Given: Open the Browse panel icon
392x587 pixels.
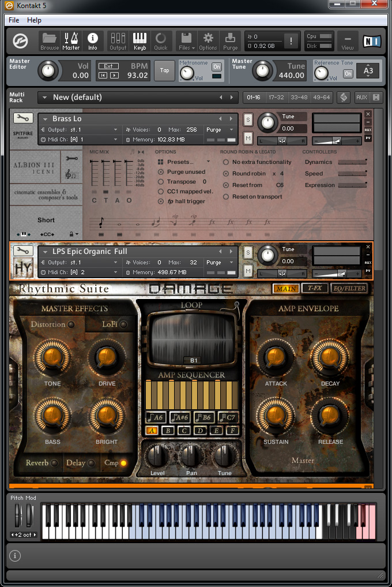Looking at the screenshot, I should (x=50, y=40).
